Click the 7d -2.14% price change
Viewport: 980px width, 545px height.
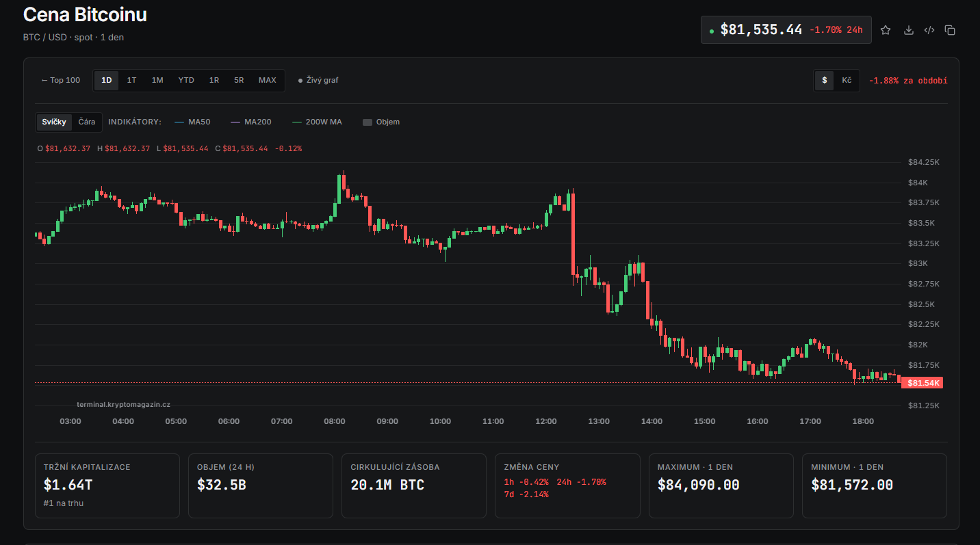pos(526,494)
